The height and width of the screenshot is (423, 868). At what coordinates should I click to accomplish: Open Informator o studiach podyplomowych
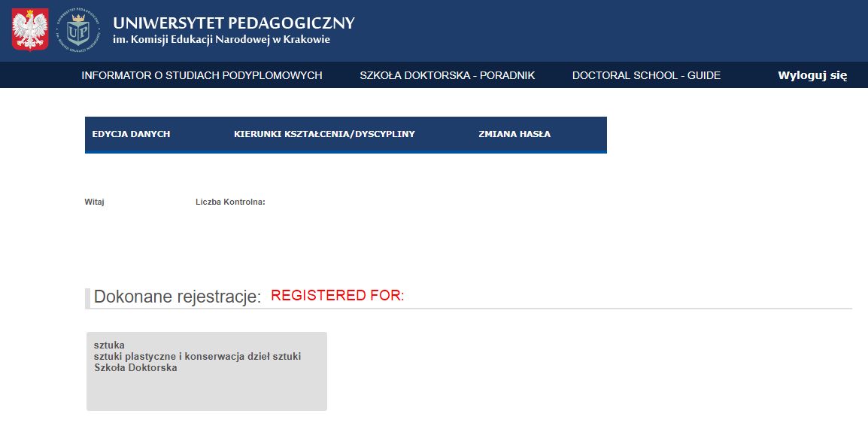pos(202,75)
